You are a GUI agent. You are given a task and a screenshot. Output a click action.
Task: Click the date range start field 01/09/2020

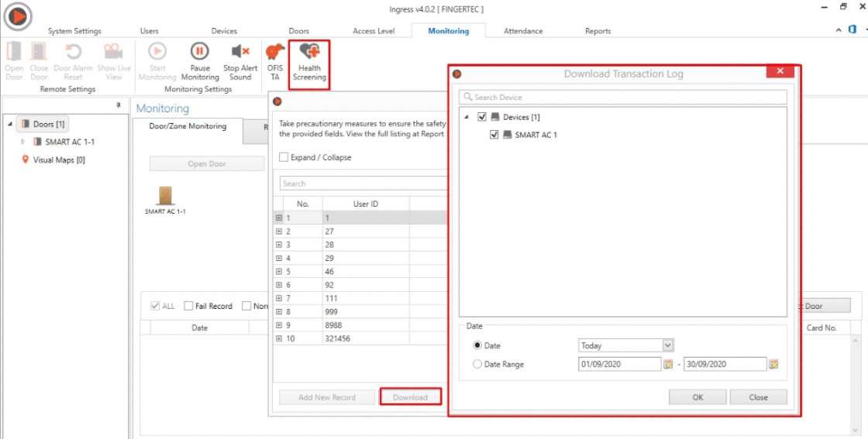[619, 365]
